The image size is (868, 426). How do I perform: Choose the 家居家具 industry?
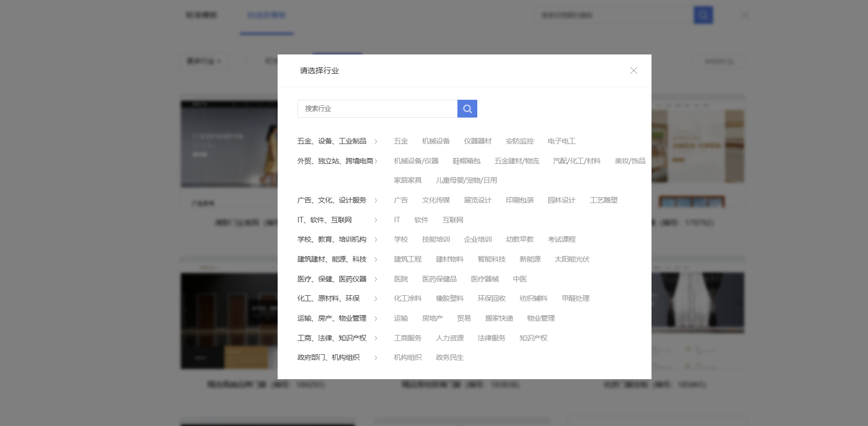[x=408, y=180]
